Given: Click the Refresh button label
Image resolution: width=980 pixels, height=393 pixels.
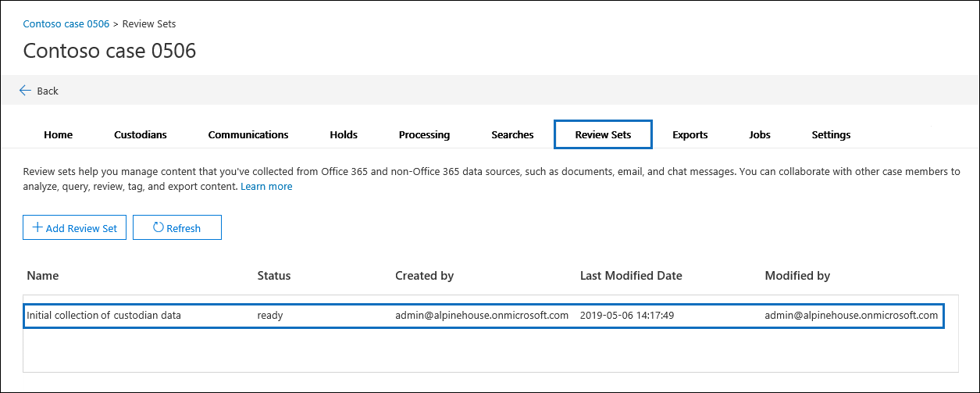Looking at the screenshot, I should click(184, 228).
